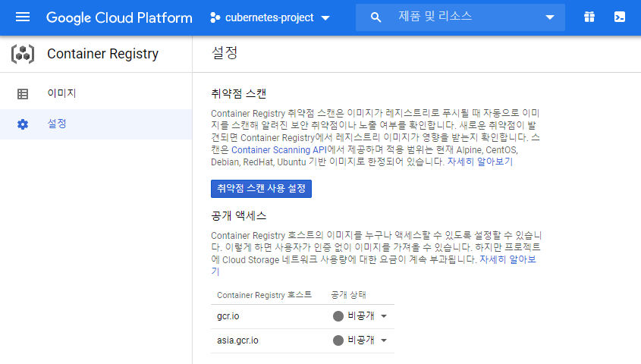
Task: Click the 공개 액세스 section heading
Action: click(239, 215)
